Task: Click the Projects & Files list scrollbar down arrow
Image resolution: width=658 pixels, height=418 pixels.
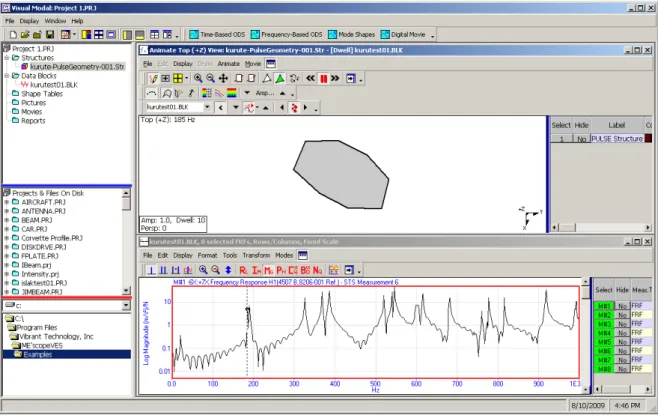Action: 126,290
